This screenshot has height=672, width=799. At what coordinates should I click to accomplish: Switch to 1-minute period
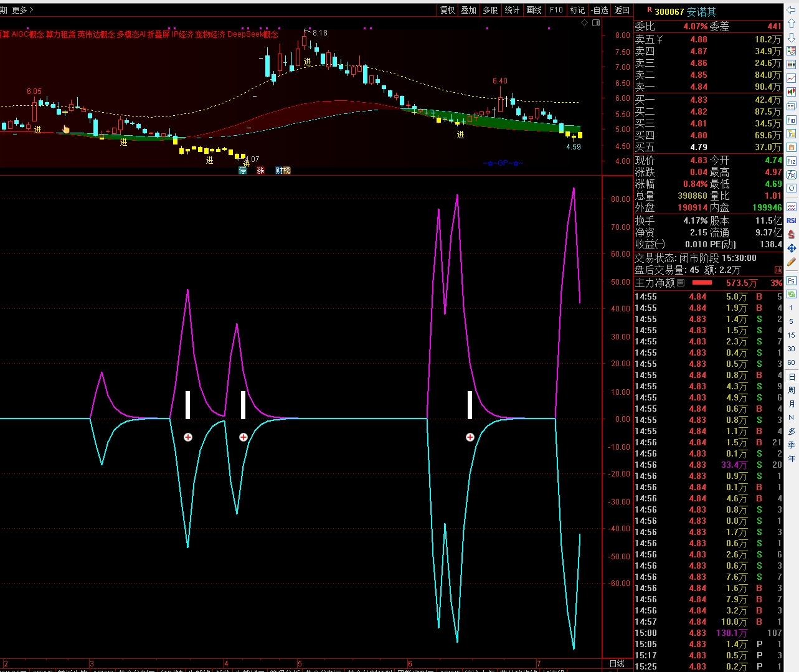(792, 308)
